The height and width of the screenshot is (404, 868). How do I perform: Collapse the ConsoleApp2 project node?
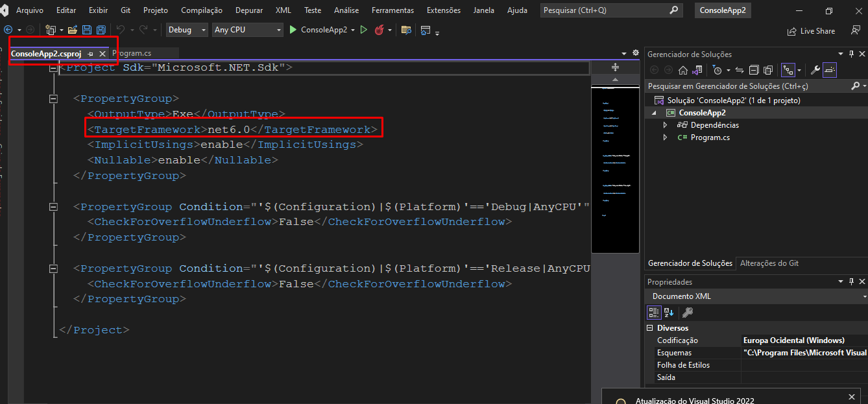pyautogui.click(x=654, y=113)
